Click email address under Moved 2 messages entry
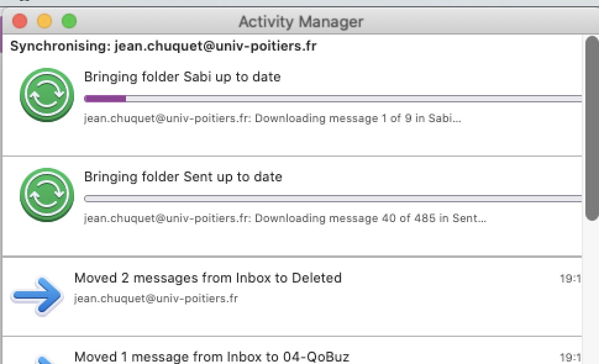599x364 pixels. [x=156, y=299]
